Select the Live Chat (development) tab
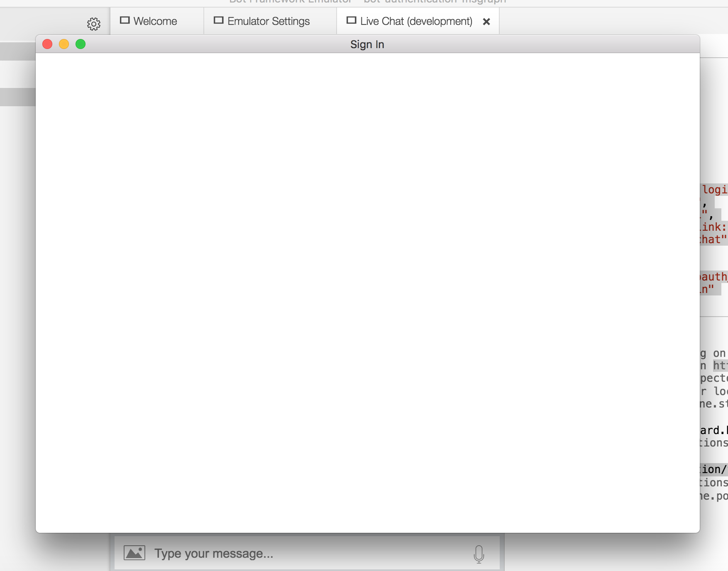 [x=416, y=21]
